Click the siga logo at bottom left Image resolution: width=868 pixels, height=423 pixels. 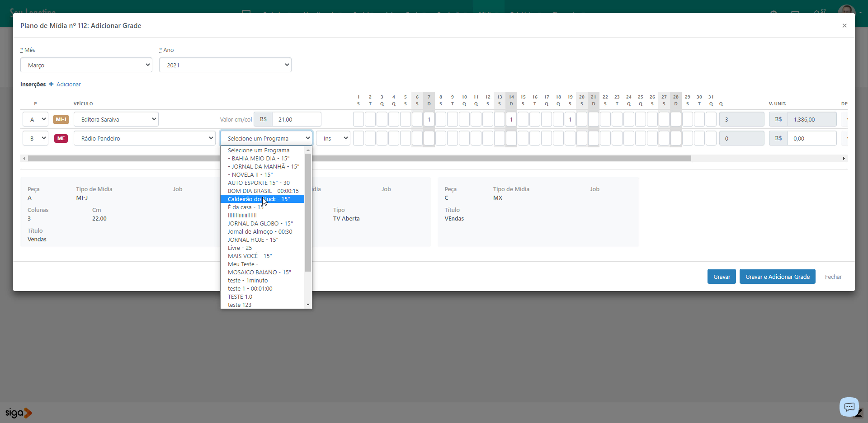pyautogui.click(x=18, y=413)
